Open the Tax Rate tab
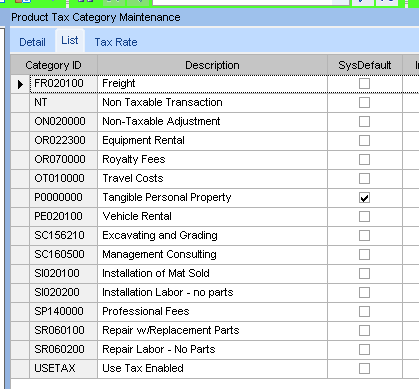The height and width of the screenshot is (389, 419). coord(116,42)
